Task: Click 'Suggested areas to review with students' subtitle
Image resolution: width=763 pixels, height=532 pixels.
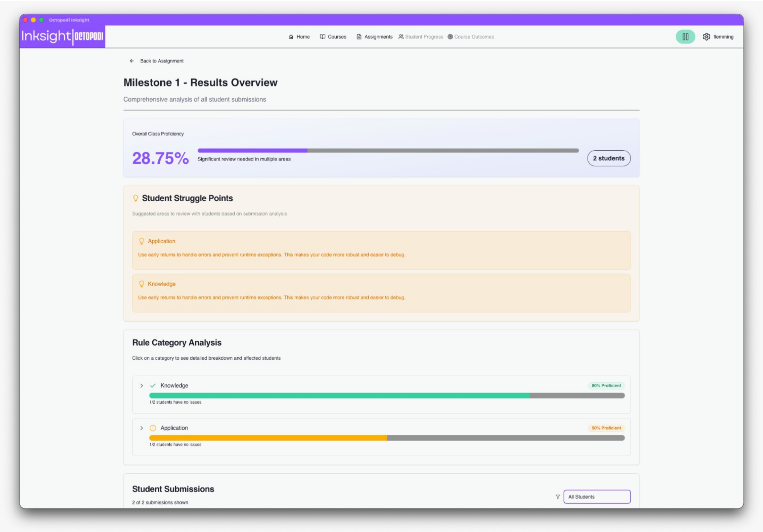Action: (x=209, y=214)
